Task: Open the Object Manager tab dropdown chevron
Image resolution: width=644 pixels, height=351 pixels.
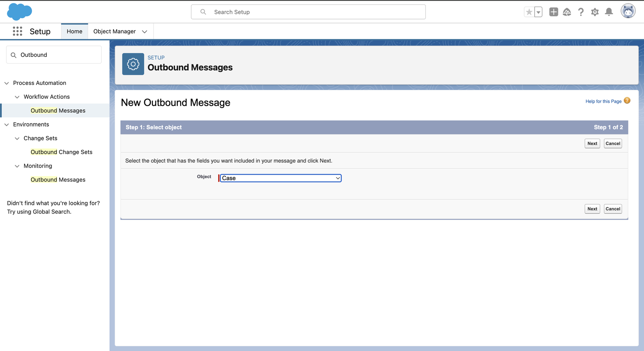Action: coord(145,32)
